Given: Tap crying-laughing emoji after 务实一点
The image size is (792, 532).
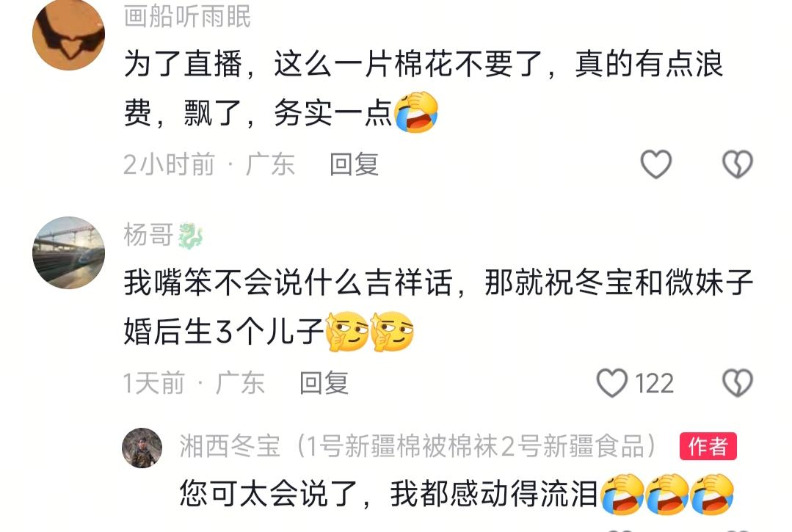Looking at the screenshot, I should click(x=416, y=112).
